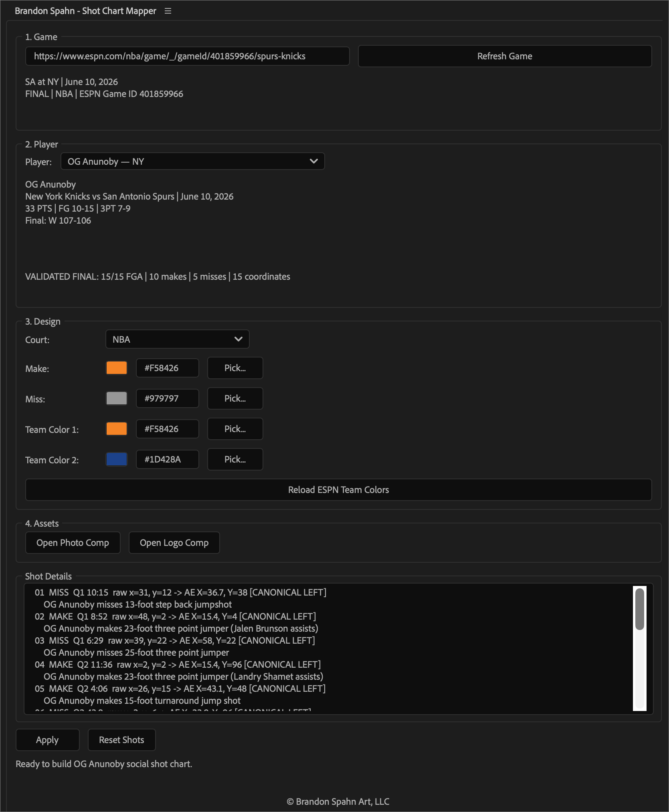The width and height of the screenshot is (669, 812).
Task: Select shot 03 MISS Q1 6:29 line
Action: (x=175, y=640)
